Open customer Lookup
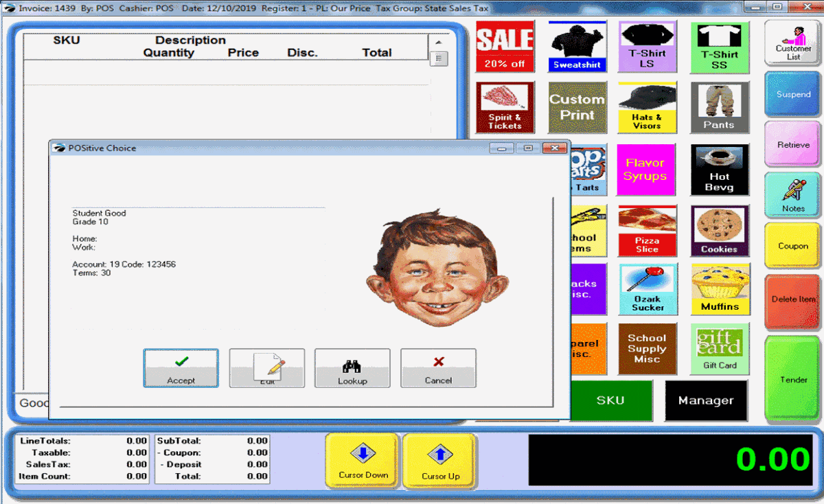824x504 pixels. [x=352, y=368]
